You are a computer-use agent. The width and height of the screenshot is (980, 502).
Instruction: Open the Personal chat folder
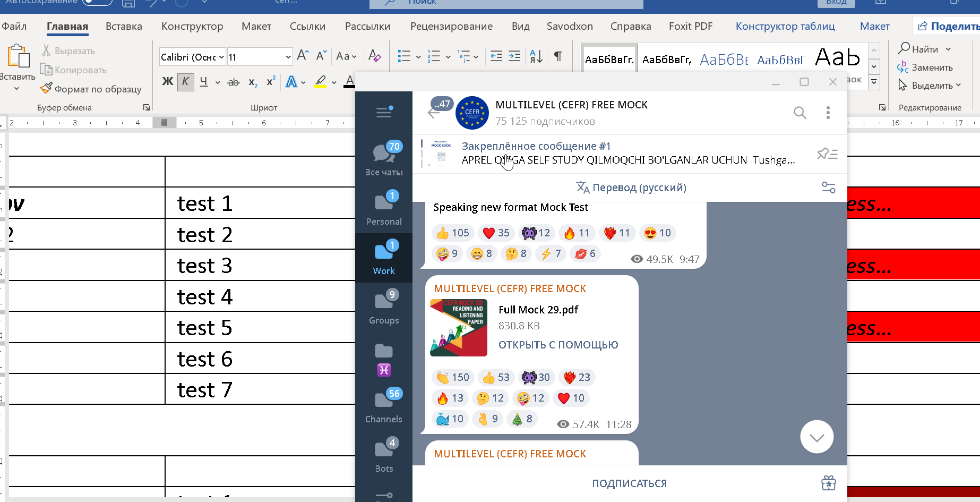tap(384, 208)
